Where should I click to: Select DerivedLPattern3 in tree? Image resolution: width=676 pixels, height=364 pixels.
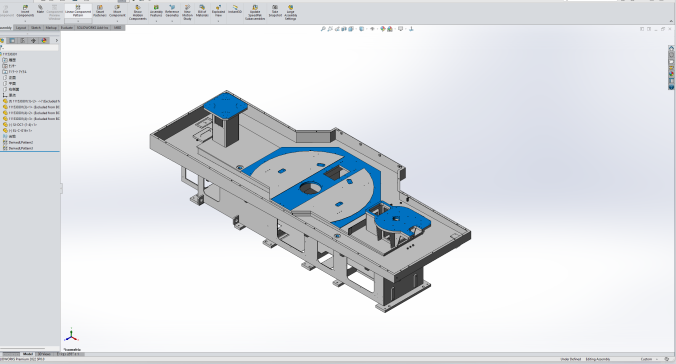(18, 148)
